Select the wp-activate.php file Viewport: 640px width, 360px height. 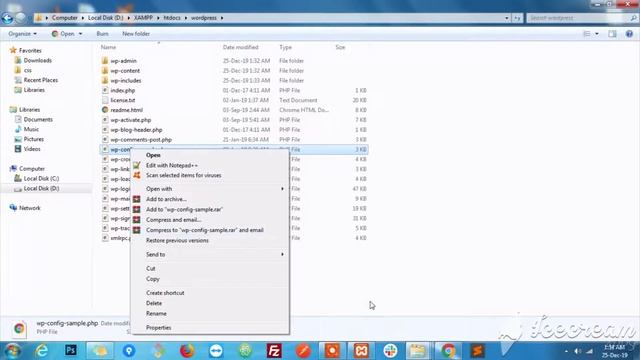(131, 120)
